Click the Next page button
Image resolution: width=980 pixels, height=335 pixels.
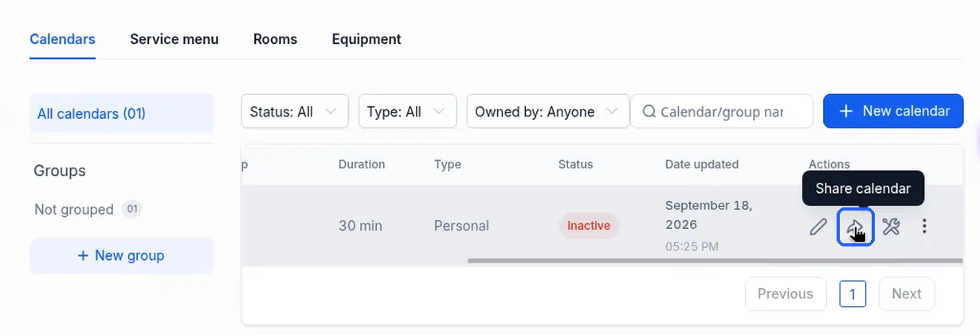click(907, 294)
